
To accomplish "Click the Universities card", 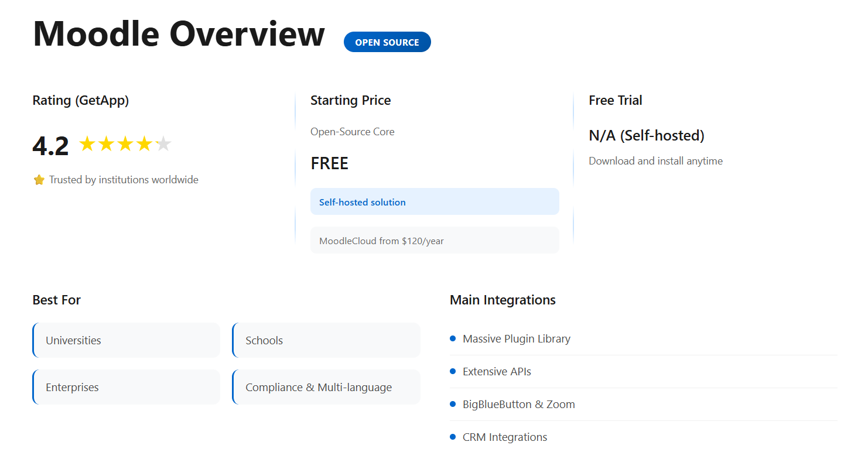I will click(127, 340).
